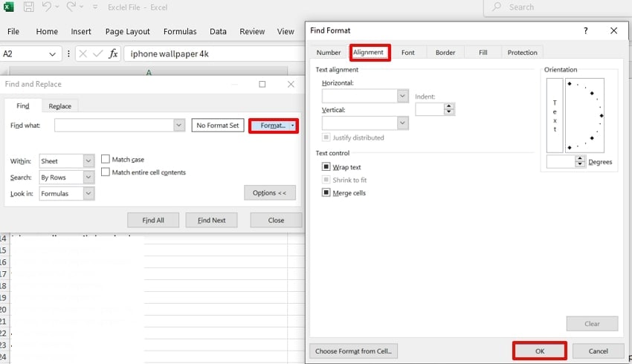Click the search magnifier icon in title bar
Image resolution: width=632 pixels, height=364 pixels.
(497, 7)
